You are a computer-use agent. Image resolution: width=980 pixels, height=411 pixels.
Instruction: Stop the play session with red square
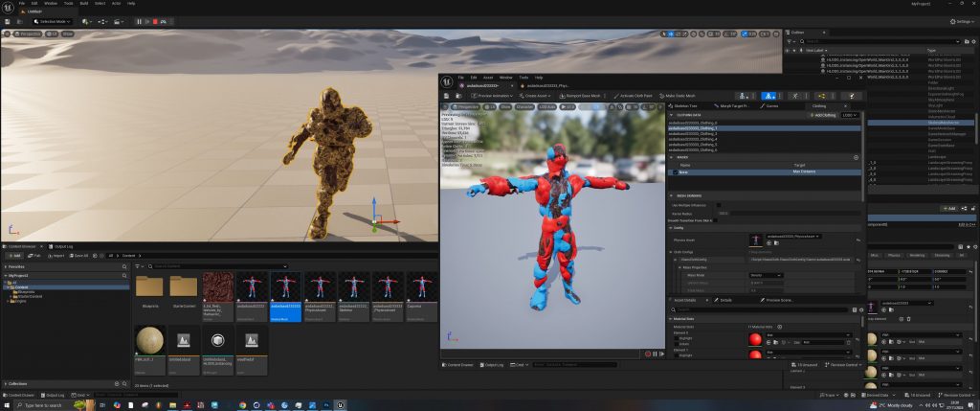click(x=154, y=20)
